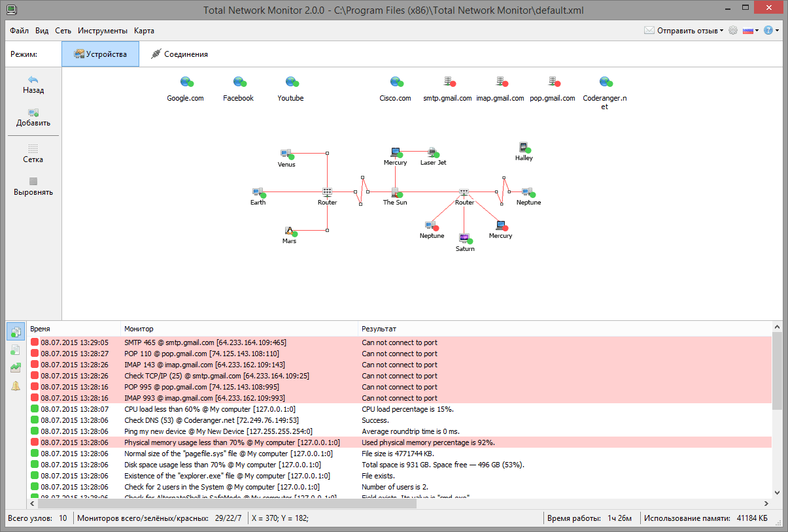The width and height of the screenshot is (788, 532).
Task: Select the Coderanger.net device icon
Action: pos(605,82)
